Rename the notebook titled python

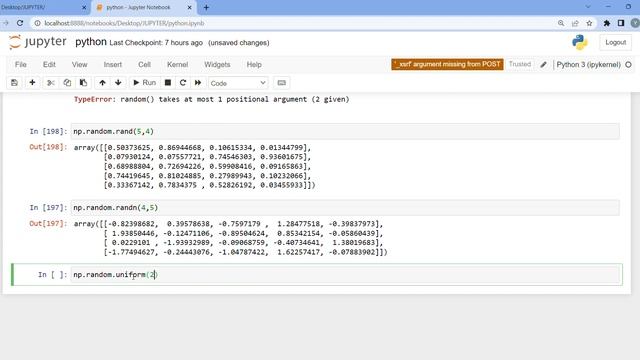pos(91,42)
